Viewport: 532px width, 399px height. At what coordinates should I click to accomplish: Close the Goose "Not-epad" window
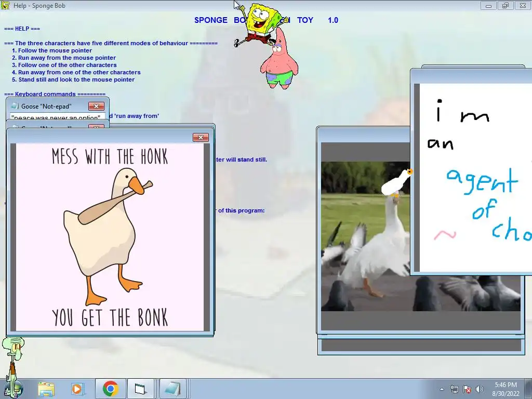point(96,106)
